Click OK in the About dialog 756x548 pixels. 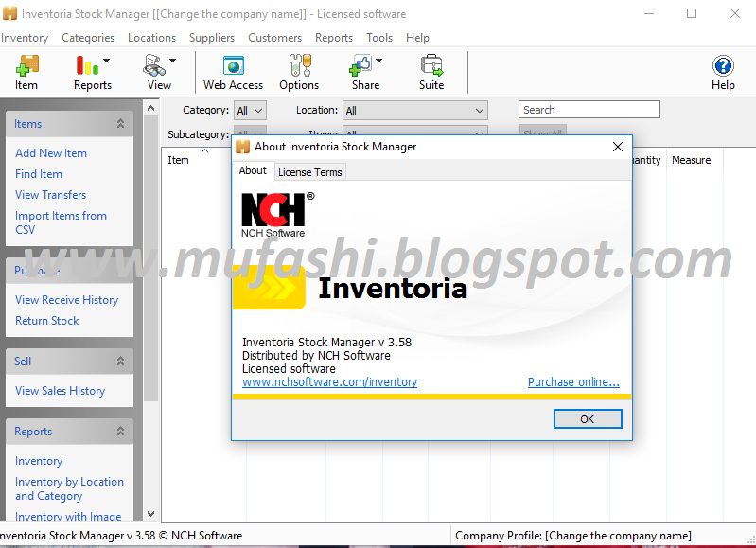[588, 418]
